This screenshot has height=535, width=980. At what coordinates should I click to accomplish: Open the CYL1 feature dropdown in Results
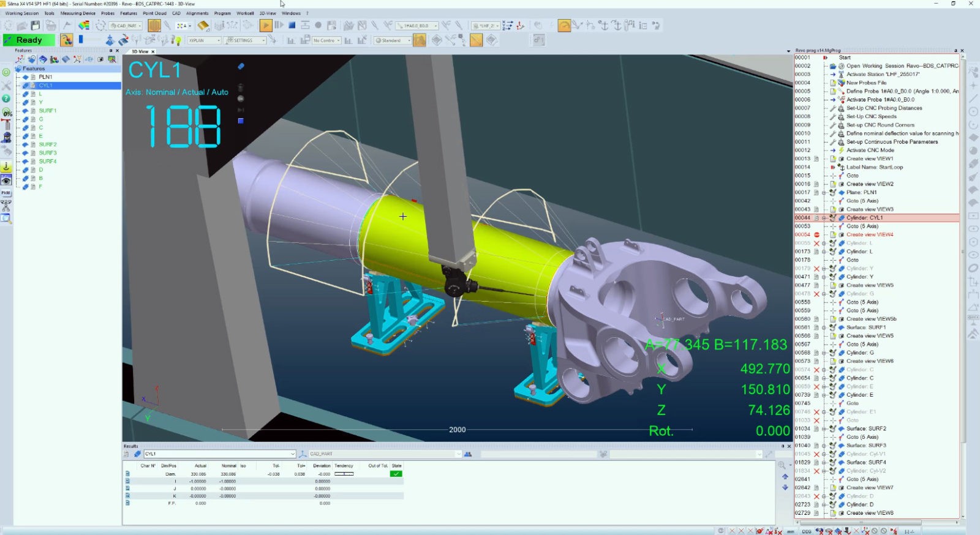(x=292, y=454)
